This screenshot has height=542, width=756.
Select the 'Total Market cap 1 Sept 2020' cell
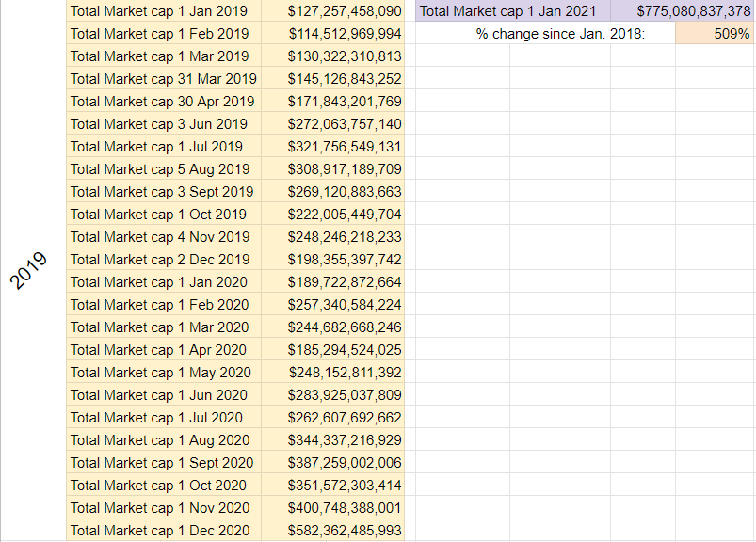point(164,463)
